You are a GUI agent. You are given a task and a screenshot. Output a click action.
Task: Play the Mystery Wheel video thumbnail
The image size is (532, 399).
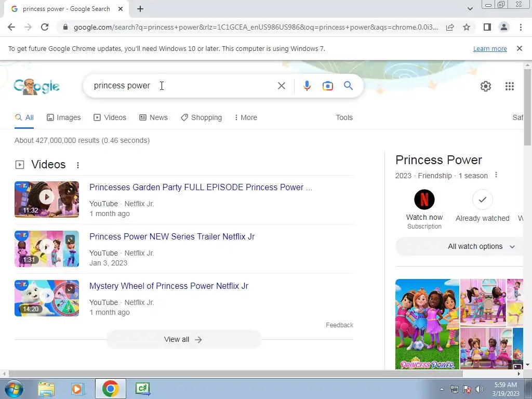(47, 298)
